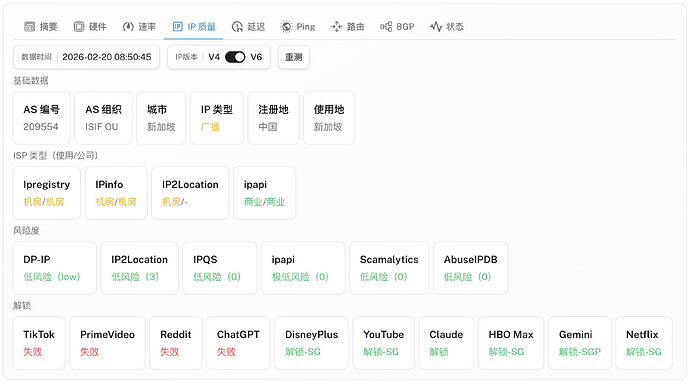The height and width of the screenshot is (382, 690).
Task: Click the BGP network icon
Action: coord(386,27)
